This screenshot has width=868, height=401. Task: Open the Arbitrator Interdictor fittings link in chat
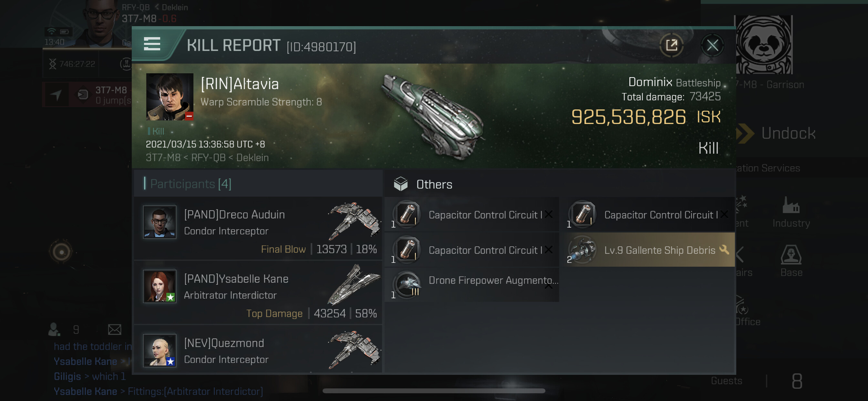click(x=195, y=391)
